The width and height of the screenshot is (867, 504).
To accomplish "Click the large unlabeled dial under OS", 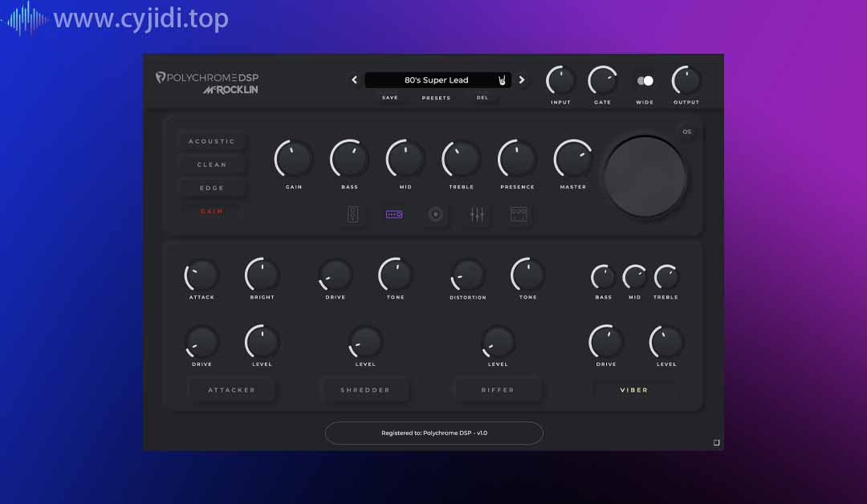I will point(645,177).
